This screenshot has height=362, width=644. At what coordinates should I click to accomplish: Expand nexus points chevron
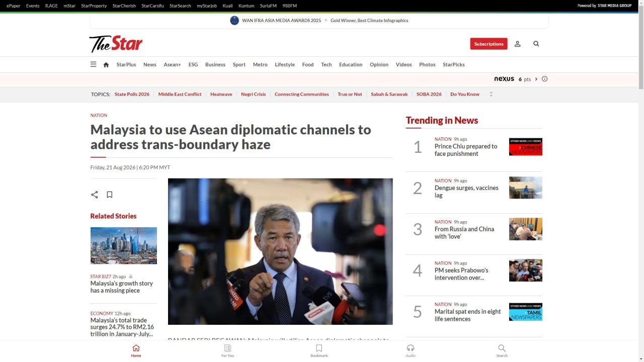click(536, 79)
